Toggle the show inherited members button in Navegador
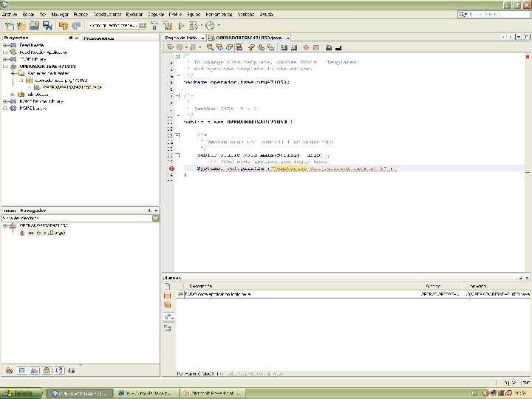Viewport: 532px width, 399px height. [10, 370]
